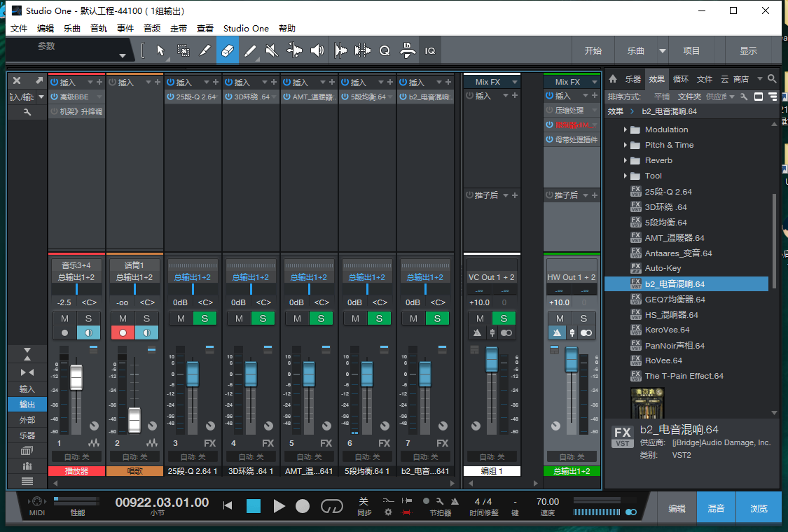Select the Range tool

coord(184,50)
